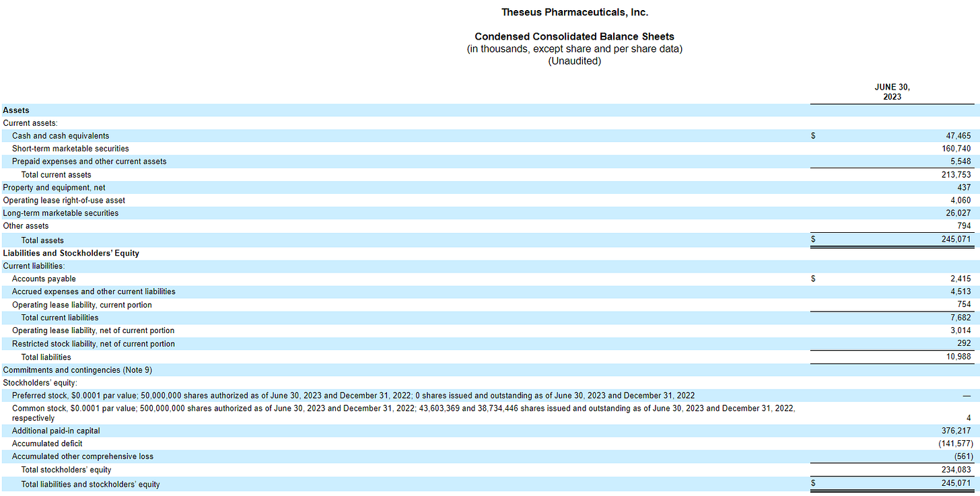Click Accrued expenses and other current liabilities
This screenshot has width=980, height=496.
point(94,291)
